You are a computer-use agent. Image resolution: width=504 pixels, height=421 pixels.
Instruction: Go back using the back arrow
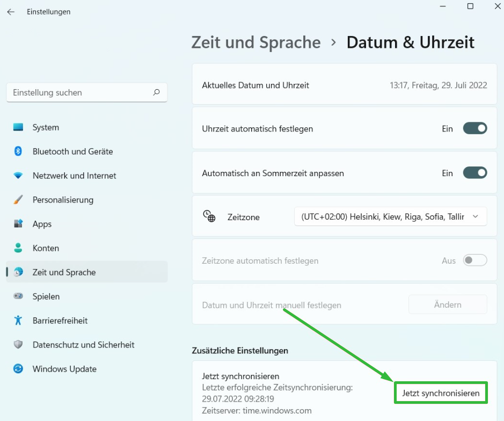tap(11, 12)
